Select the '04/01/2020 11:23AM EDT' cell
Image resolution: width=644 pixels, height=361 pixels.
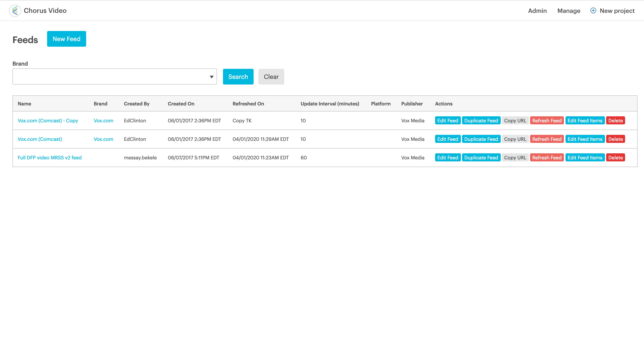pos(260,158)
